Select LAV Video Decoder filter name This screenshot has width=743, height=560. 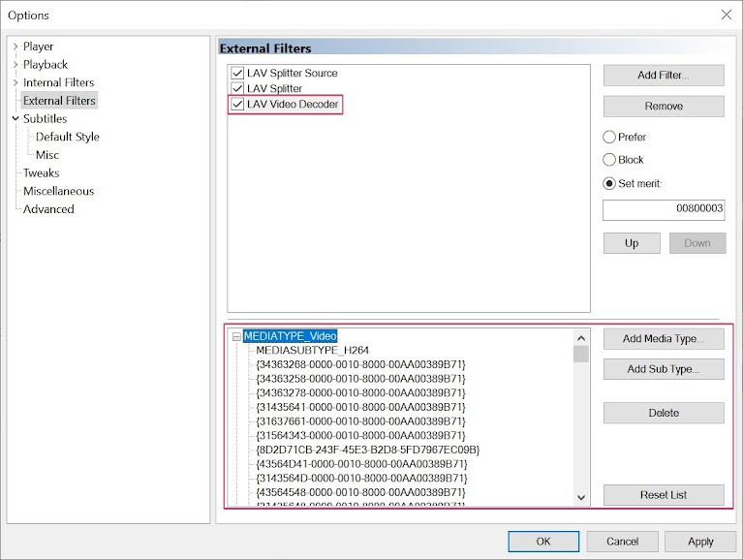tap(293, 105)
